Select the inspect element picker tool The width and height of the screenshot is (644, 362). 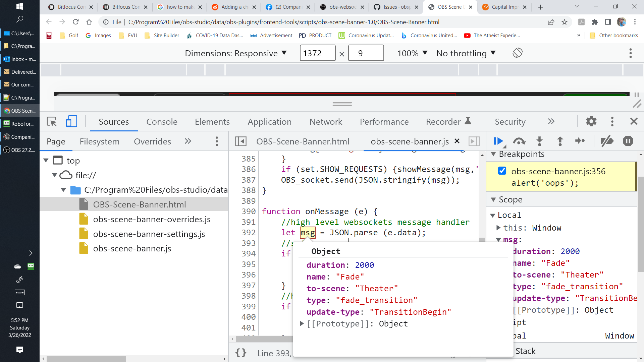pyautogui.click(x=52, y=122)
